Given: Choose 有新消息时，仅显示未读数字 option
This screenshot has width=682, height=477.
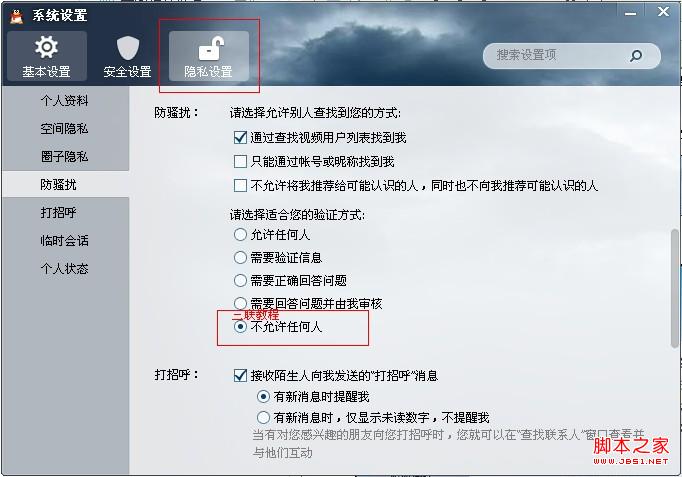Looking at the screenshot, I should [263, 417].
